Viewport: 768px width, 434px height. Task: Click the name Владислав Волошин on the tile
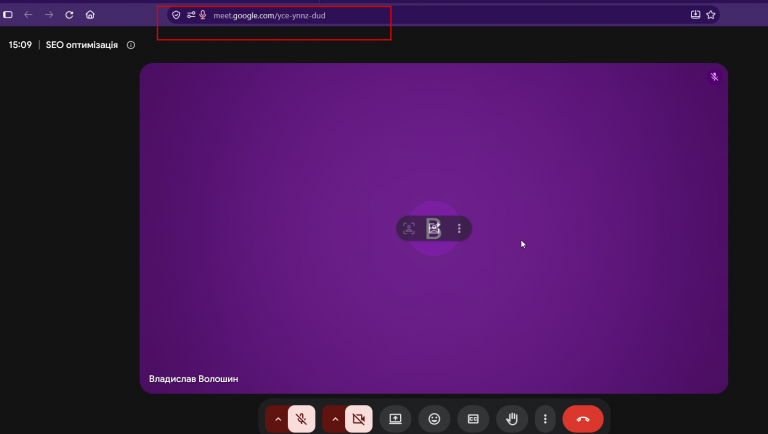coord(193,379)
